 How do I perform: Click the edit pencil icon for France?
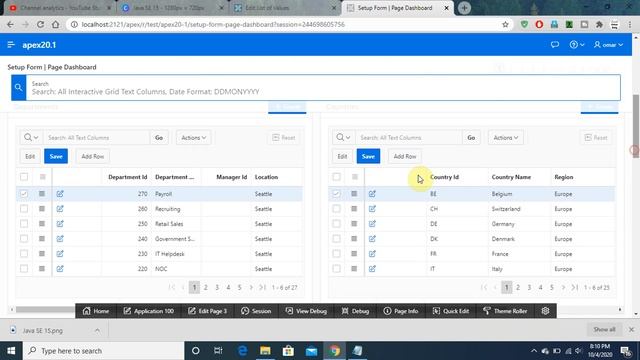[372, 253]
